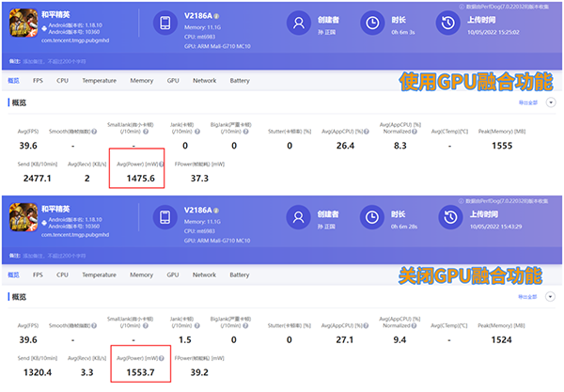Click the game app icon in bottom report
The image size is (564, 392).
(23, 219)
